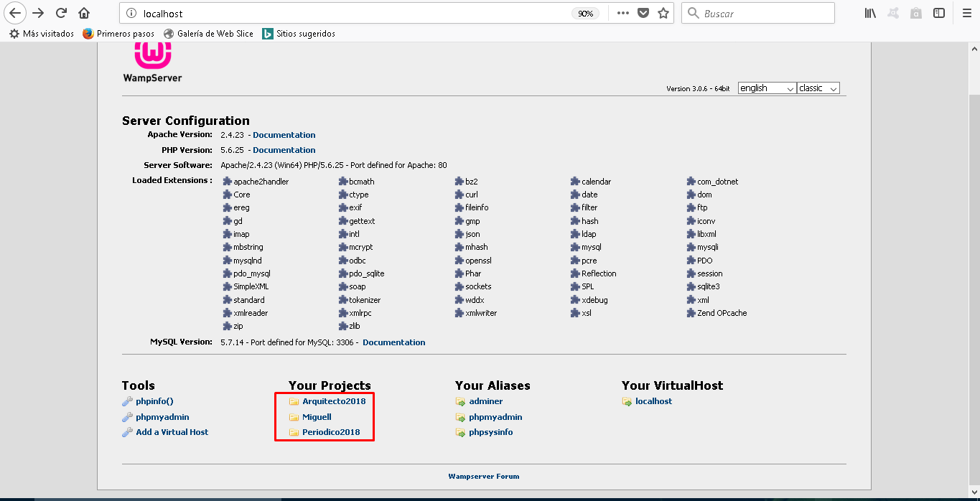This screenshot has height=501, width=980.
Task: Click the openssl extension entry
Action: tap(473, 261)
